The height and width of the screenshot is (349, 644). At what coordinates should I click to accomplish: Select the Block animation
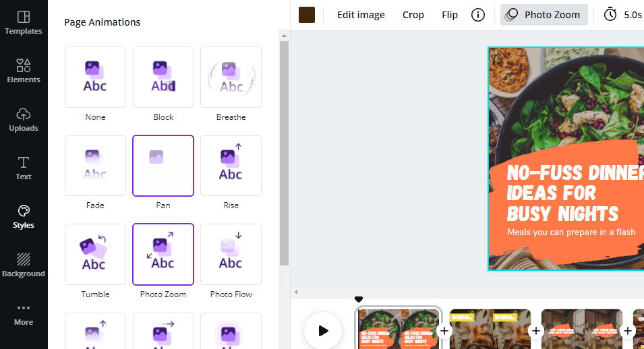point(163,77)
